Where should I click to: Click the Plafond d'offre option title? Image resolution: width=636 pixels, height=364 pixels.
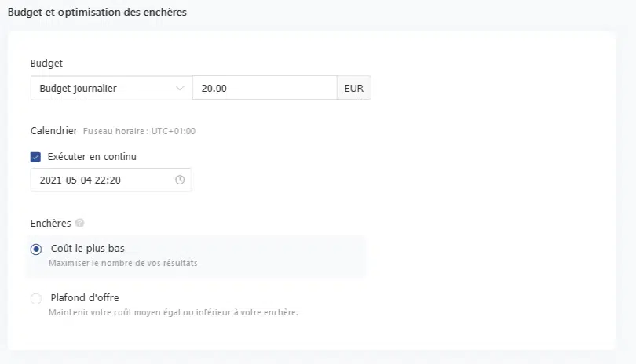85,297
